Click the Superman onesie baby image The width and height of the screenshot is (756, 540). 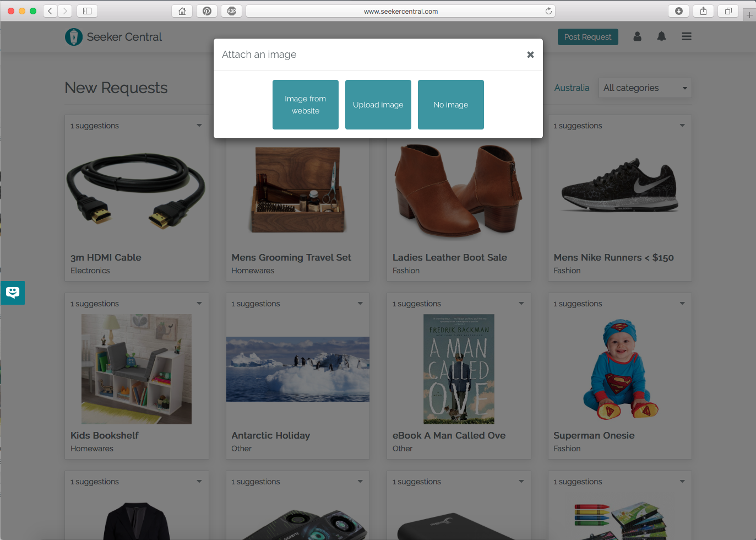pos(620,369)
